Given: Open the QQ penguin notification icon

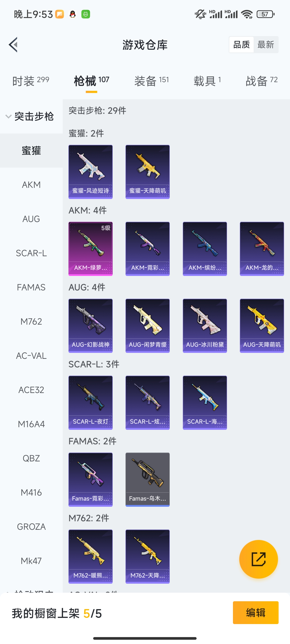Looking at the screenshot, I should (72, 14).
